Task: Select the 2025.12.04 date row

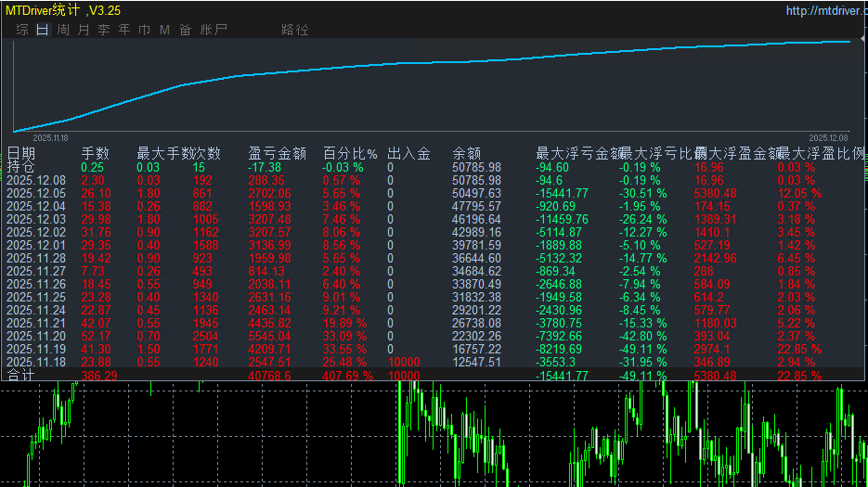Action: (36, 207)
